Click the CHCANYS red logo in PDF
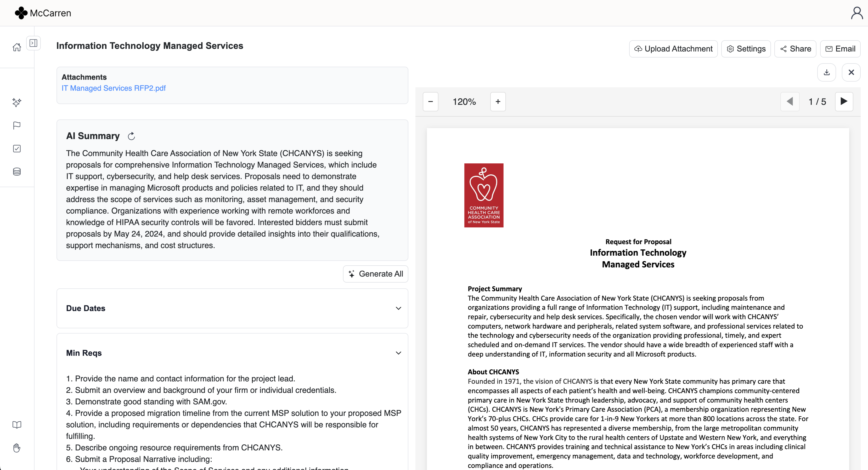Screen dimensions: 868x470 (x=484, y=195)
